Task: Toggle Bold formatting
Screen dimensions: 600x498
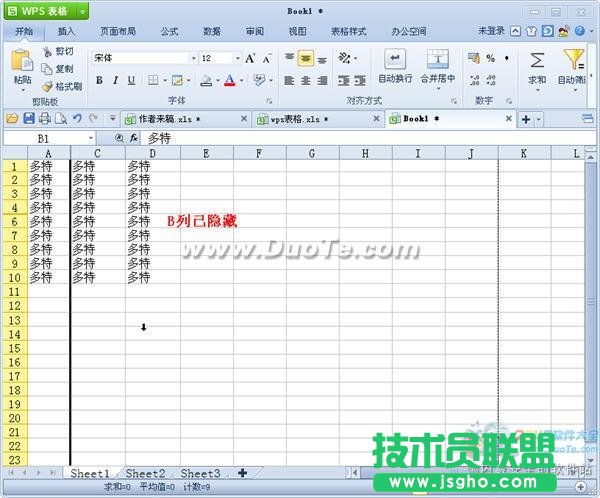Action: (x=99, y=80)
